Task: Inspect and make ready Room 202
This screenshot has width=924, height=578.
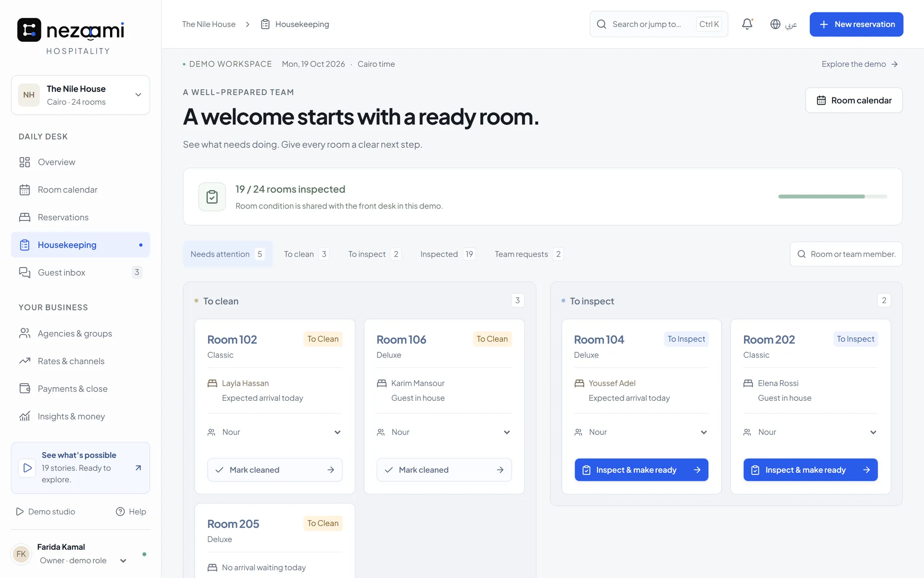Action: (x=810, y=470)
